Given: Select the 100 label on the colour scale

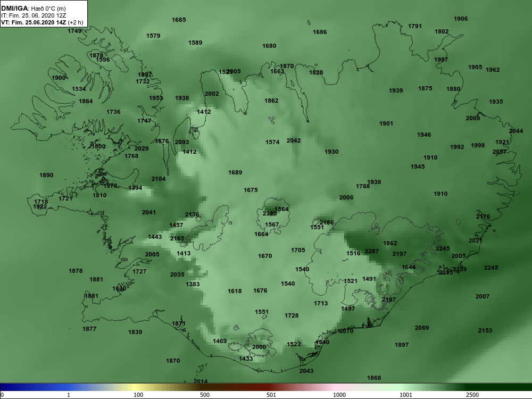Looking at the screenshot, I should pyautogui.click(x=138, y=395).
